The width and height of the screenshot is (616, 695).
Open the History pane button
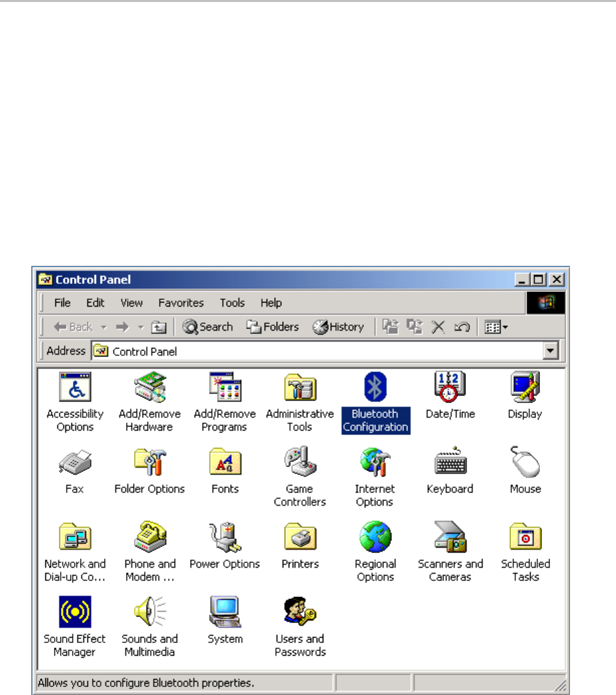339,327
